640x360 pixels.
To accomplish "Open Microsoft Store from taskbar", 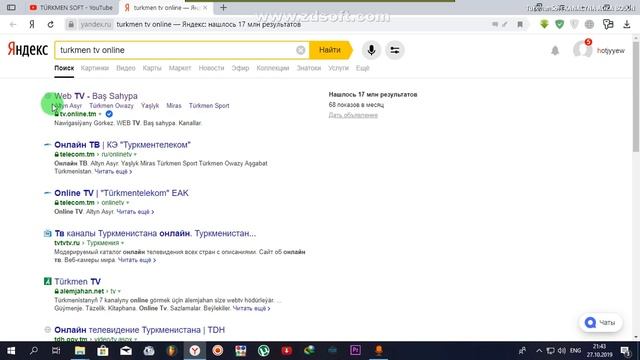I will (103, 351).
